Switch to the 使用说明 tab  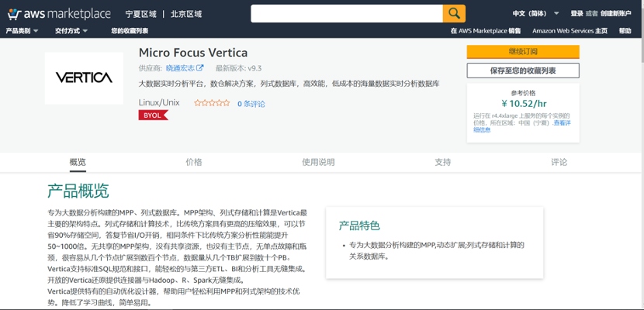[x=318, y=163]
